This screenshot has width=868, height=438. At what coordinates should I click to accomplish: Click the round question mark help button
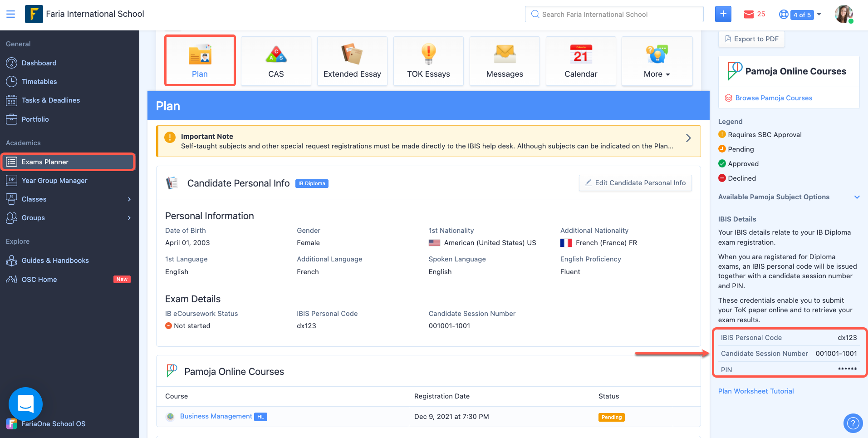[x=853, y=423]
